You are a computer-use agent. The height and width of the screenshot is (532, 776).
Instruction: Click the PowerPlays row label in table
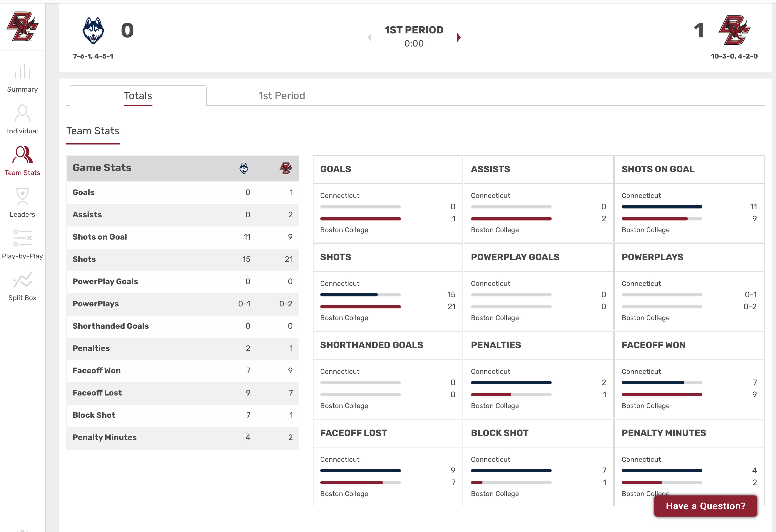[x=95, y=304]
